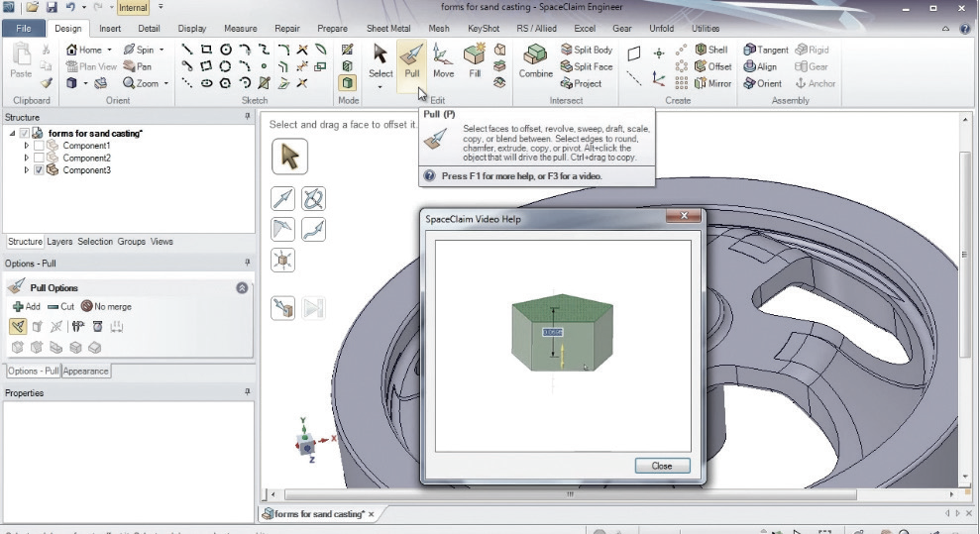
Task: Open the File menu
Action: (x=23, y=29)
